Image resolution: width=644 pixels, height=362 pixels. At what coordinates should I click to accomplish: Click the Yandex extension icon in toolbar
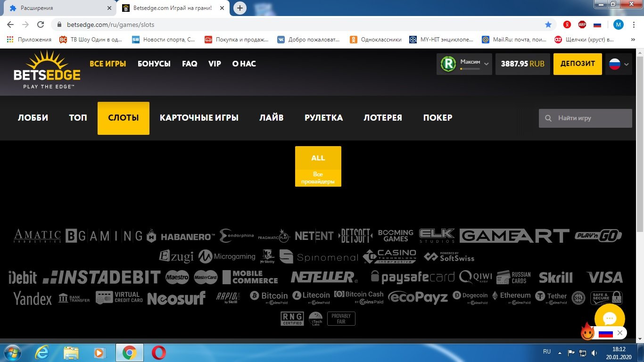(x=568, y=25)
